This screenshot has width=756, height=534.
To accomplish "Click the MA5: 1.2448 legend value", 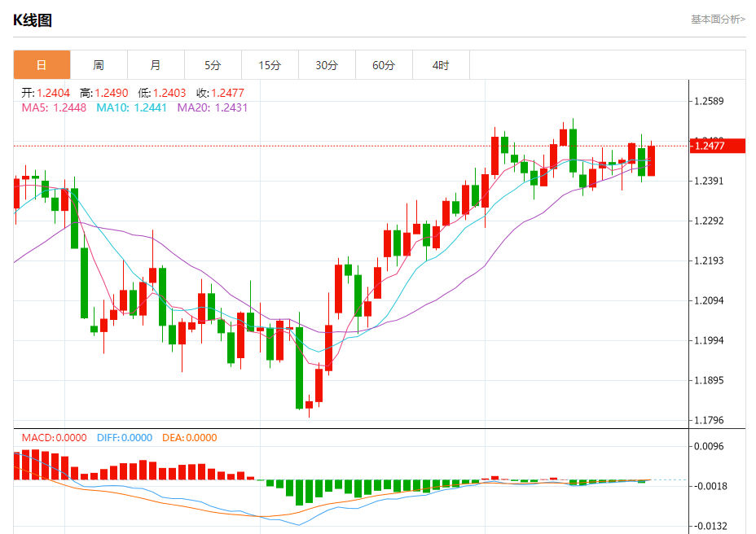I will pos(54,107).
